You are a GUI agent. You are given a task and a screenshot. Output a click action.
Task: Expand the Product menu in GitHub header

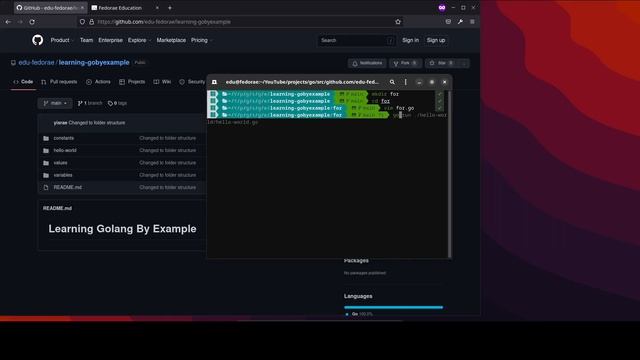(62, 40)
